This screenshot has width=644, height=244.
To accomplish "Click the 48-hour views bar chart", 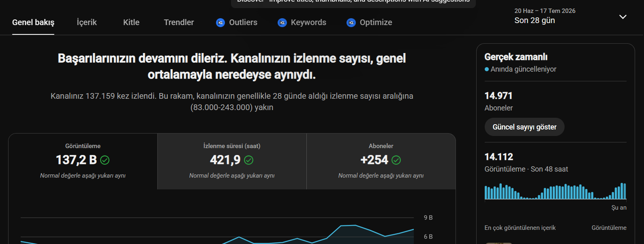I will [x=555, y=191].
